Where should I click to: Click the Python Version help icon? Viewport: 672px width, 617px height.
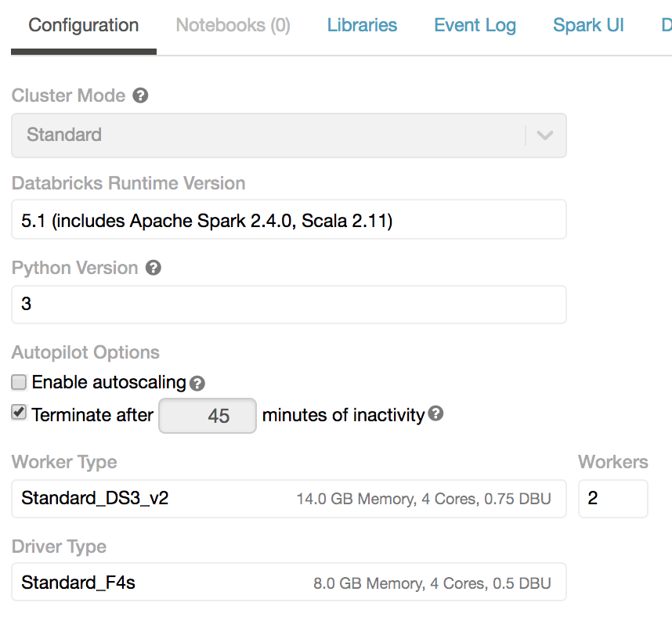point(154,268)
